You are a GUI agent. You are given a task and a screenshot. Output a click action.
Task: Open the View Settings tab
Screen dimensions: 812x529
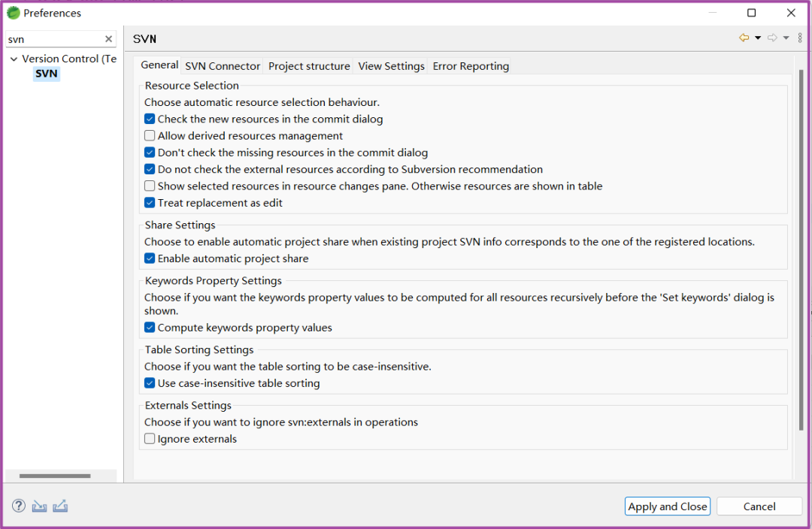pos(391,66)
